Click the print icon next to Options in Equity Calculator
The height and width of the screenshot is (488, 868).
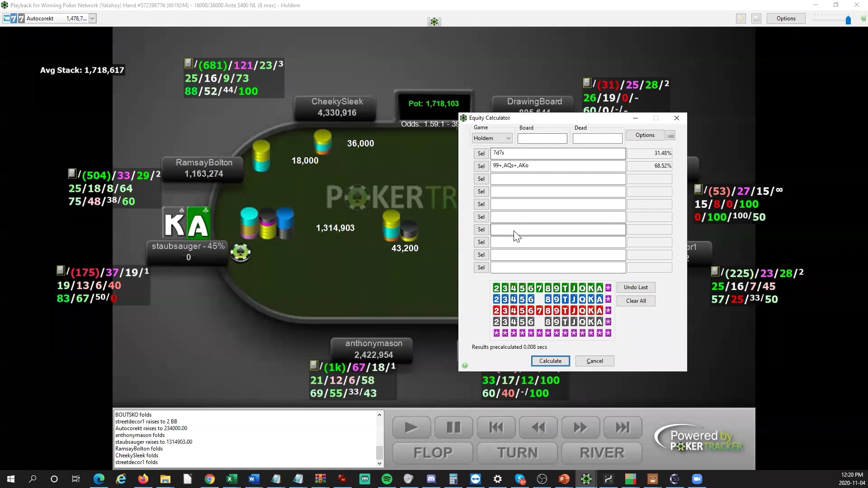pyautogui.click(x=670, y=135)
